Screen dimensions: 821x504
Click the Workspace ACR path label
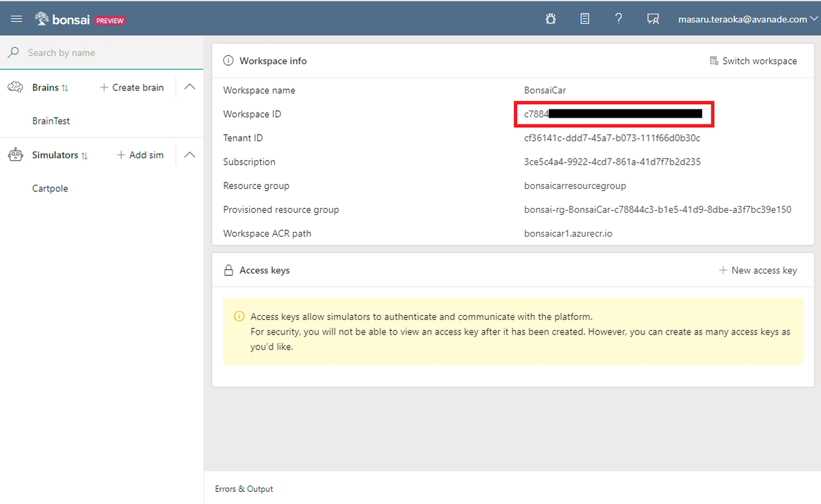(x=267, y=234)
